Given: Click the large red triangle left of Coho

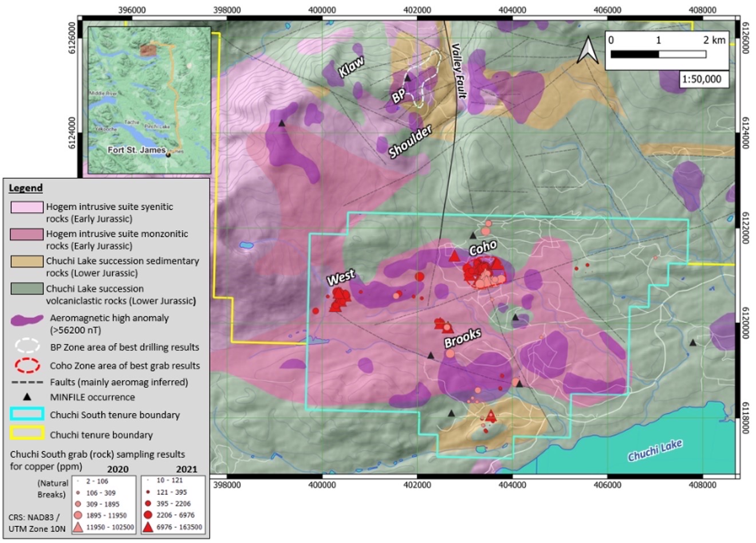Looking at the screenshot, I should [x=455, y=255].
